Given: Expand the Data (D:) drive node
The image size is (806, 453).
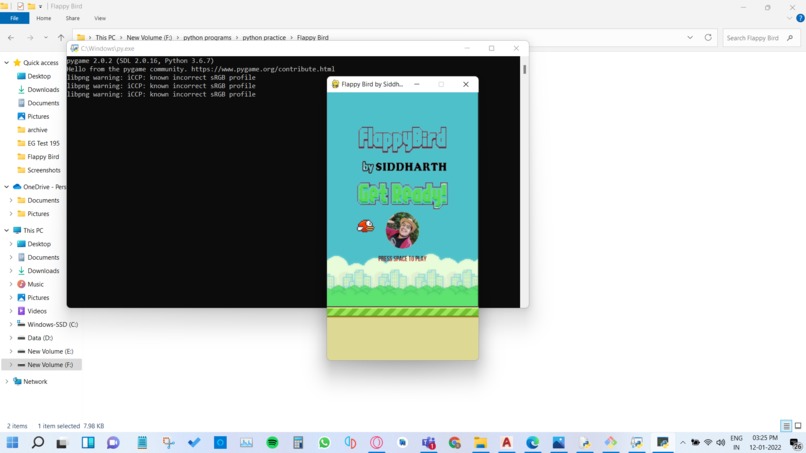Looking at the screenshot, I should click(11, 338).
